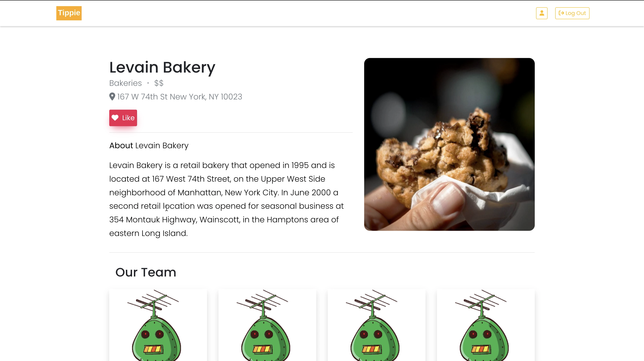Click the About Levain Bakery heading
The height and width of the screenshot is (361, 644).
(x=149, y=146)
